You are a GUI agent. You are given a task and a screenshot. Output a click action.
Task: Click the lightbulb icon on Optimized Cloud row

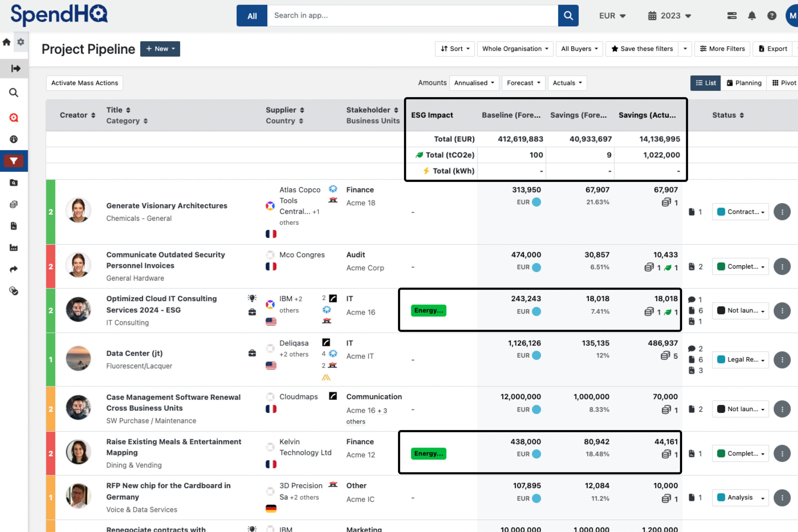[252, 298]
